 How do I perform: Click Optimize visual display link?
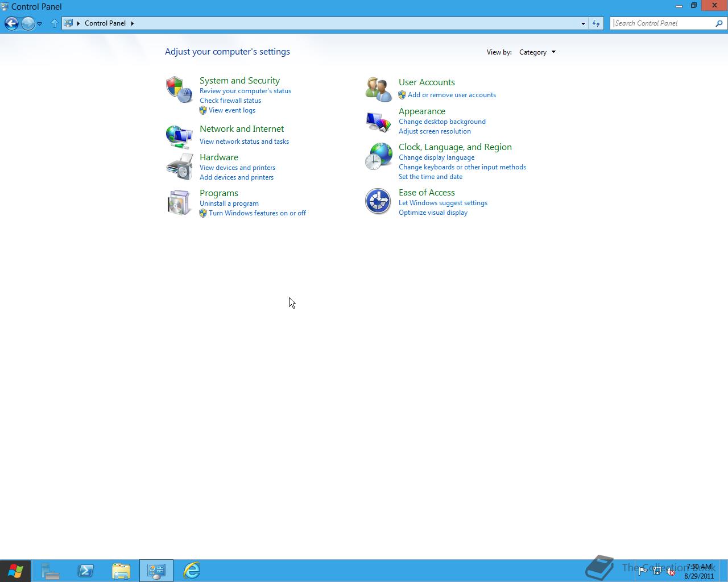[x=433, y=213]
